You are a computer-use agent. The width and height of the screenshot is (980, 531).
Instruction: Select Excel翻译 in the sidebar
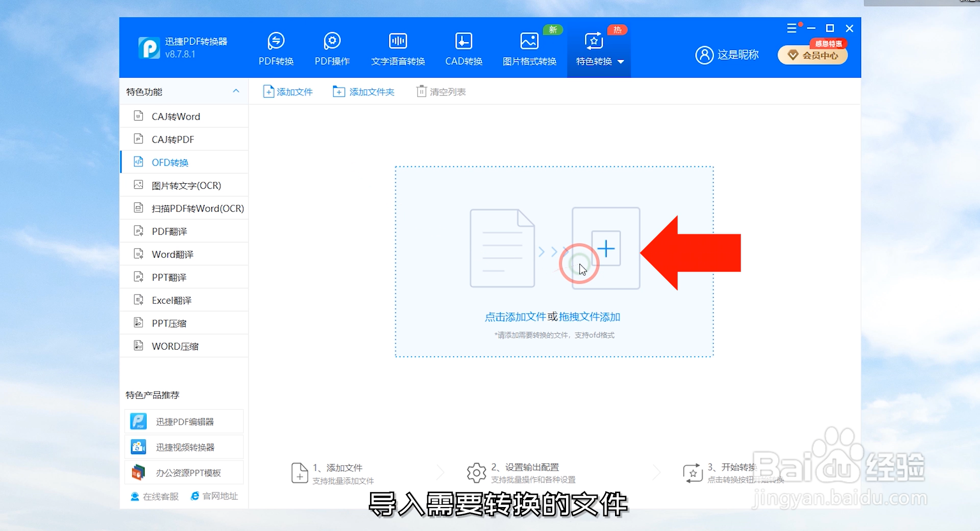(184, 300)
